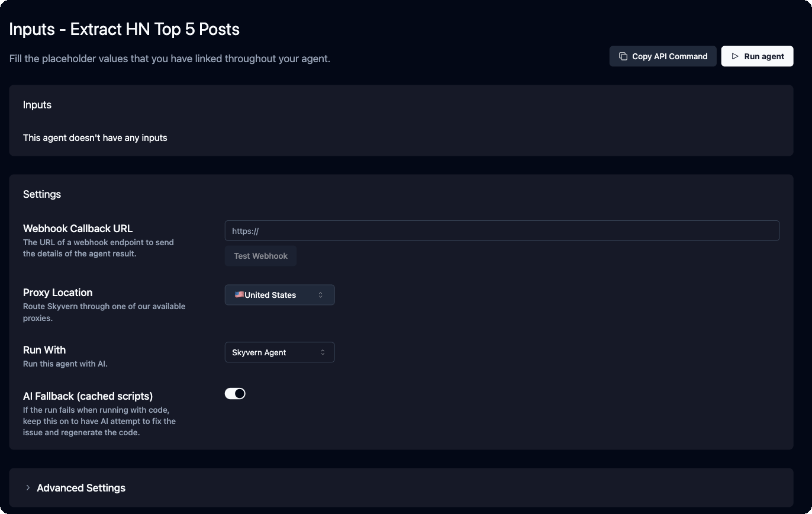The width and height of the screenshot is (812, 514).
Task: Click the Run With label
Action: pyautogui.click(x=44, y=350)
